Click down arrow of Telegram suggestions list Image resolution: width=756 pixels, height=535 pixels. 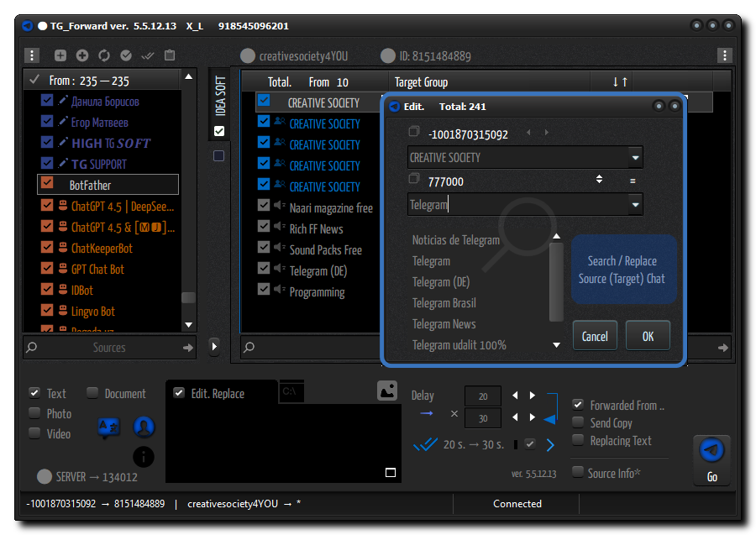pyautogui.click(x=556, y=345)
